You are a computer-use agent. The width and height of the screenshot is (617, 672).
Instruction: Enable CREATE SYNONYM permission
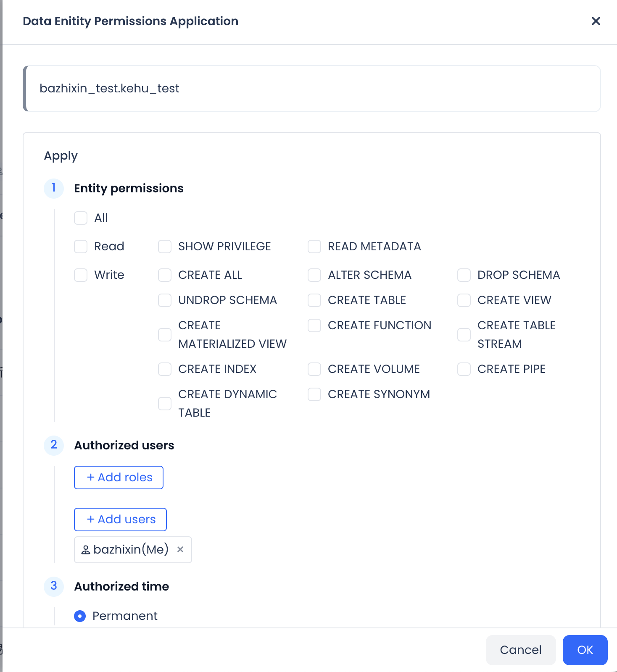click(314, 394)
